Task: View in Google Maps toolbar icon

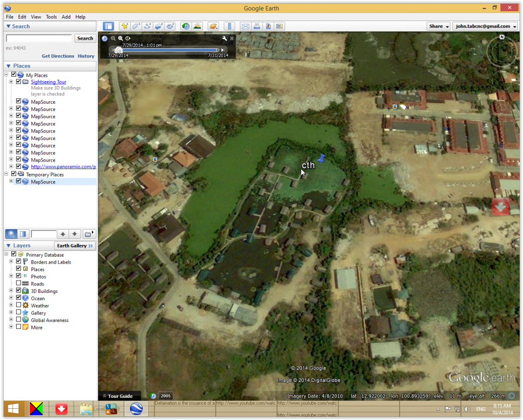Action: click(279, 26)
